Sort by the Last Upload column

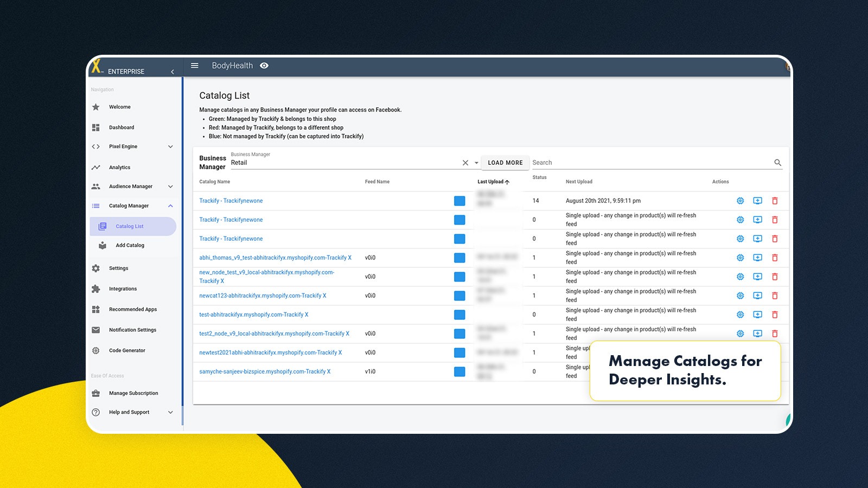pyautogui.click(x=493, y=182)
